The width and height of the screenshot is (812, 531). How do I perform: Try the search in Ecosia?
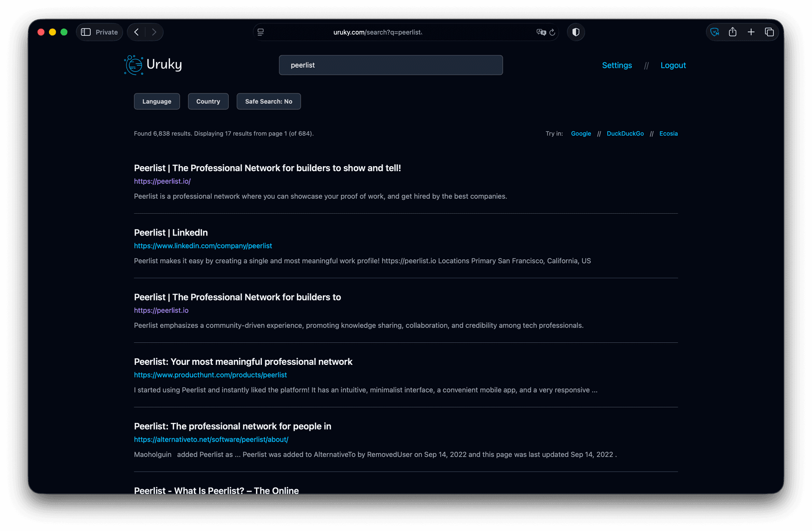pos(668,134)
